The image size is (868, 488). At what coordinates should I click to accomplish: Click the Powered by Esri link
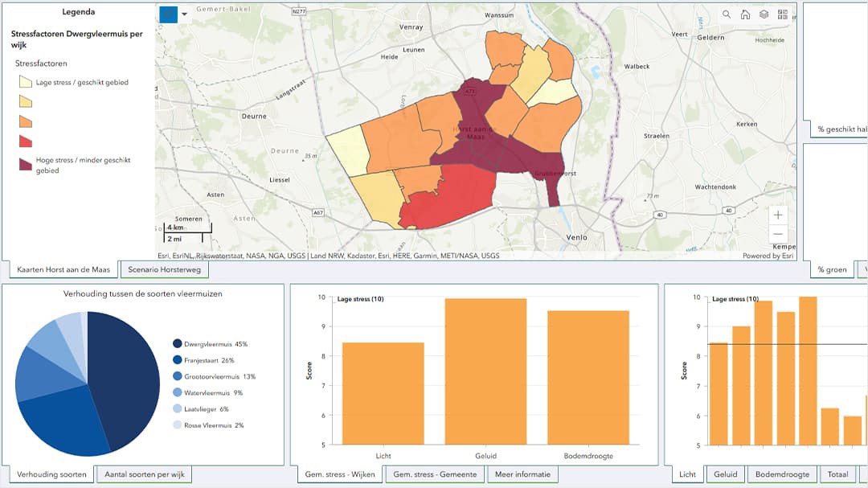click(768, 256)
